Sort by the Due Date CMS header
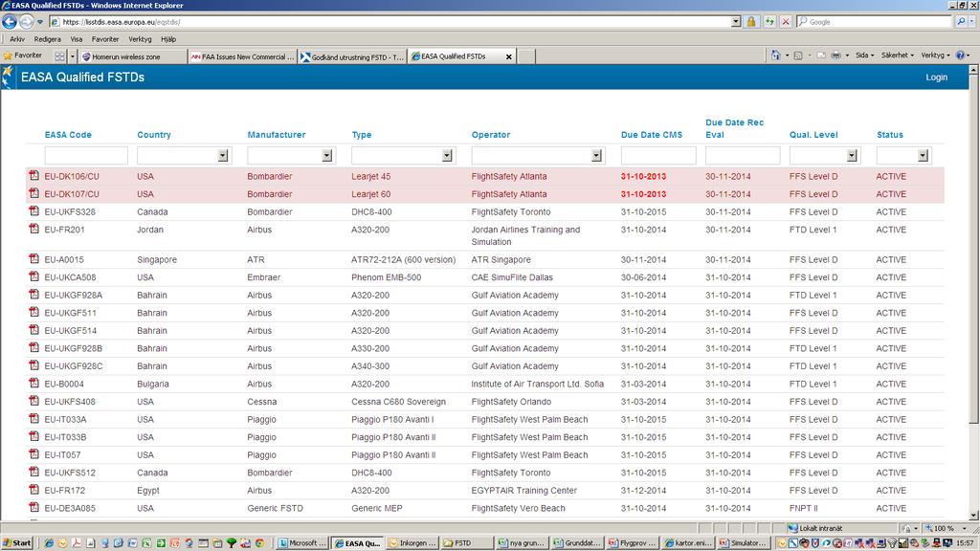Image resolution: width=980 pixels, height=551 pixels. (651, 134)
